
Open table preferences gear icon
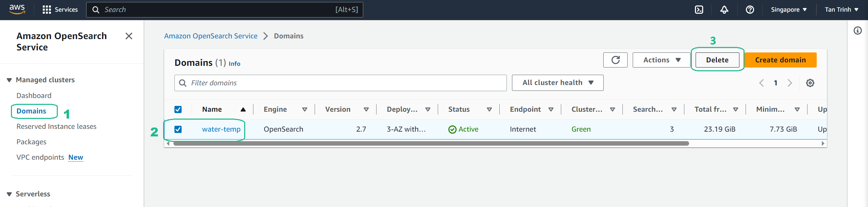pyautogui.click(x=810, y=83)
